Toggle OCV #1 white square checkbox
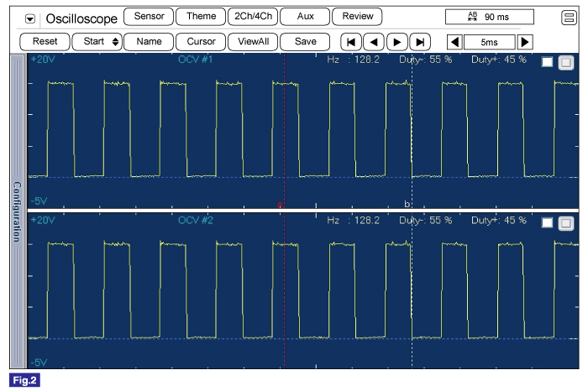 (x=547, y=62)
